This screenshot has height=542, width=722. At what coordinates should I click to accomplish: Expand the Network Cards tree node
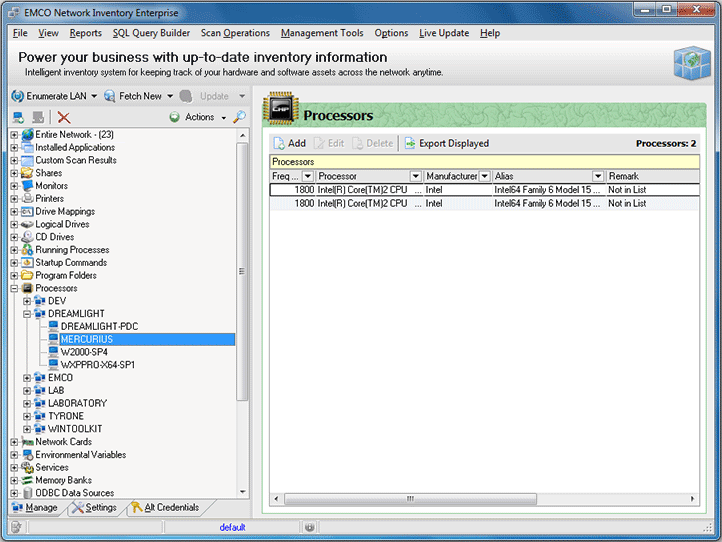point(14,442)
